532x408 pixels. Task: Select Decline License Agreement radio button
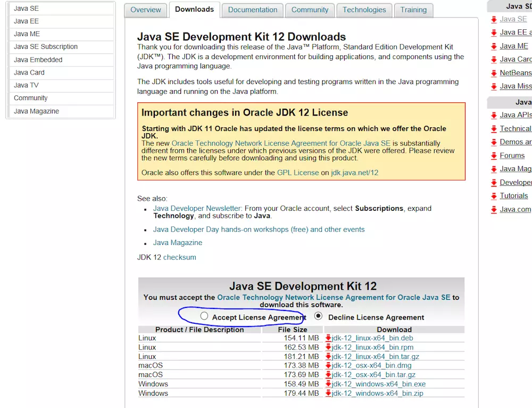[318, 316]
